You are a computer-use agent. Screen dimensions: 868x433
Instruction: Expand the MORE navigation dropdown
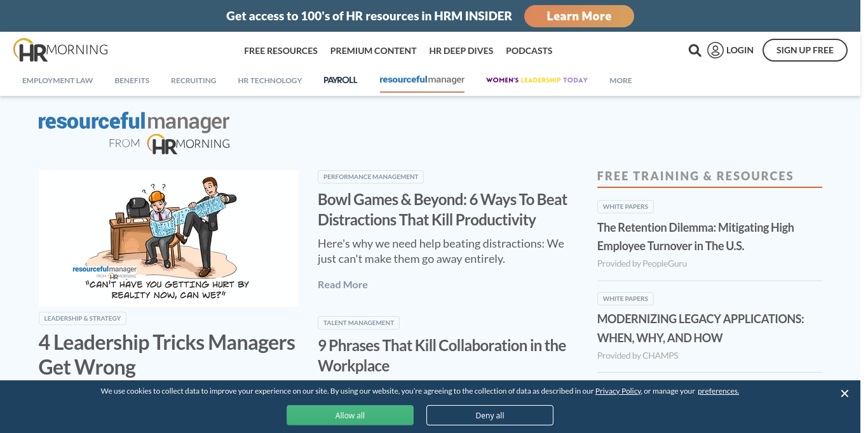click(x=621, y=81)
